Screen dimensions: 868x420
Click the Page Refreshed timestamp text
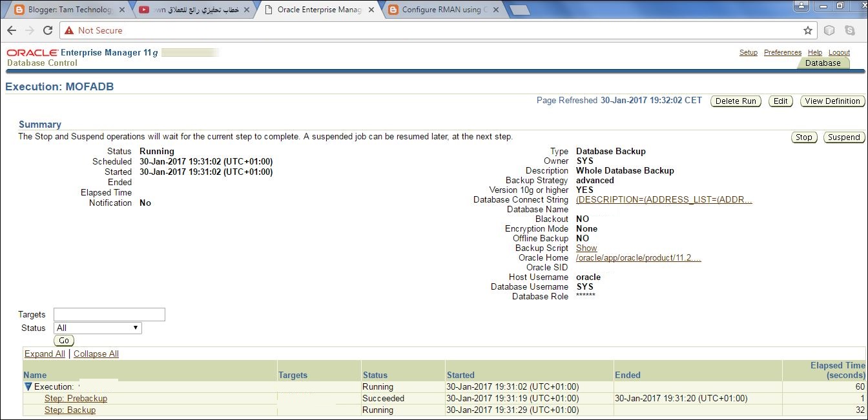619,101
